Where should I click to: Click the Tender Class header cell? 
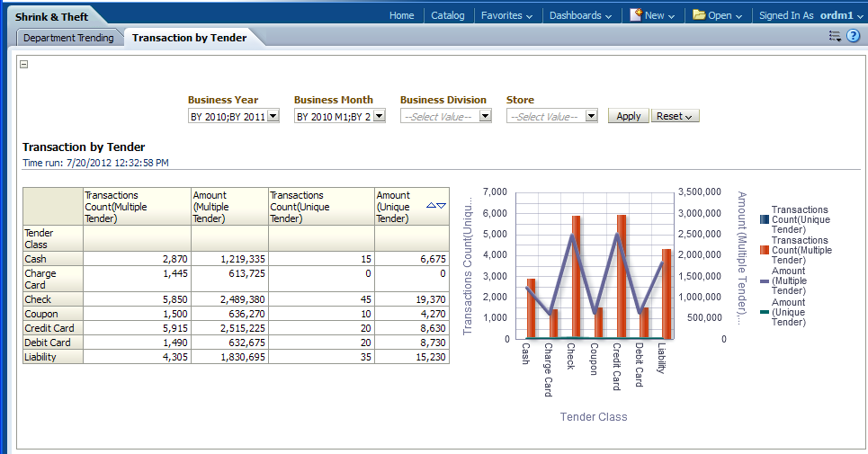point(52,239)
